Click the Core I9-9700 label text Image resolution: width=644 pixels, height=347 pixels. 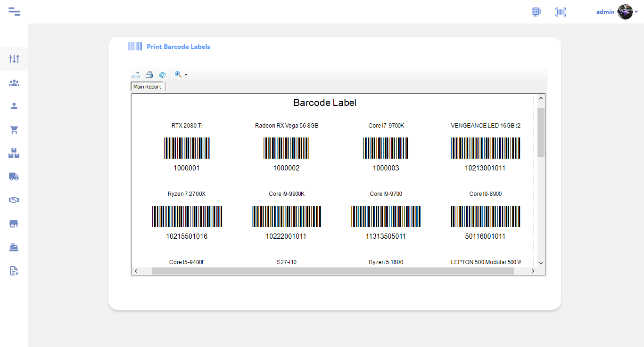coord(386,194)
